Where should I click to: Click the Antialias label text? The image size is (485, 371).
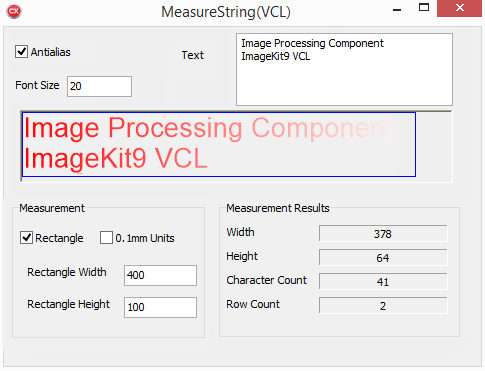tap(51, 52)
